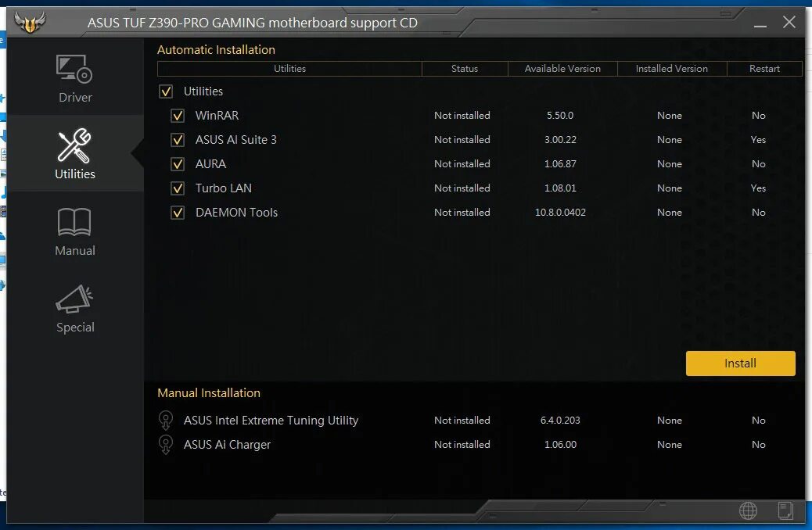Click Not installed status for WinRAR
This screenshot has width=812, height=530.
click(x=462, y=116)
